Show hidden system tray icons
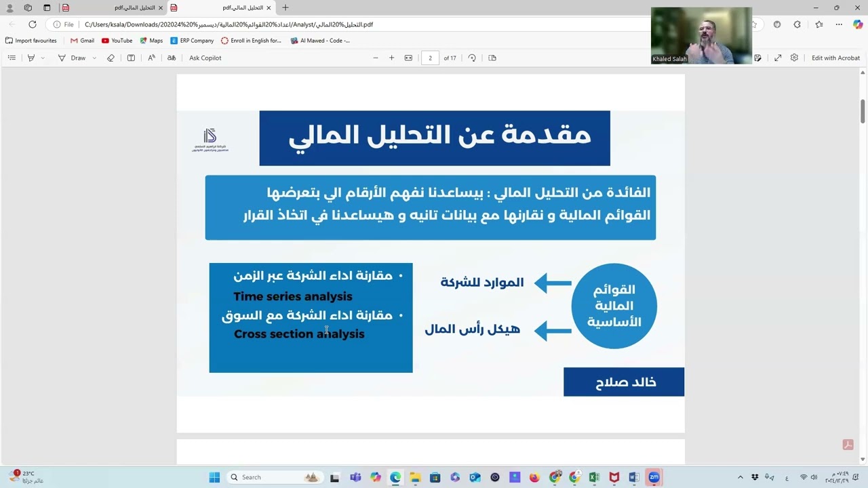This screenshot has height=488, width=868. pyautogui.click(x=741, y=477)
